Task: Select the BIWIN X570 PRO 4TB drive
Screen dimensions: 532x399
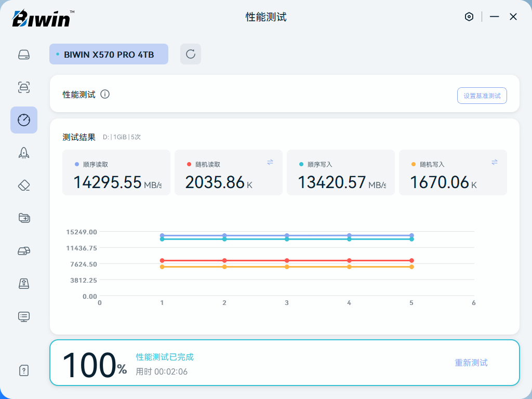Action: click(109, 54)
